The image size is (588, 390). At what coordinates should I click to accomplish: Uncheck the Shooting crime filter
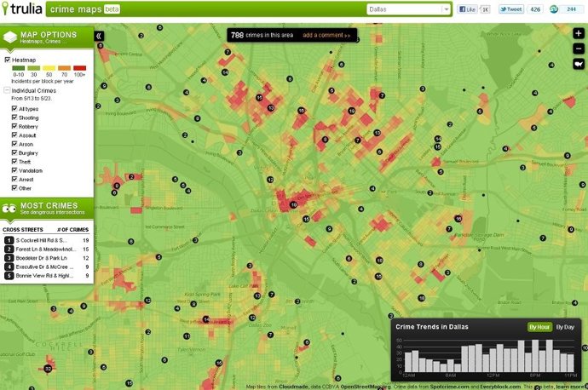point(14,118)
